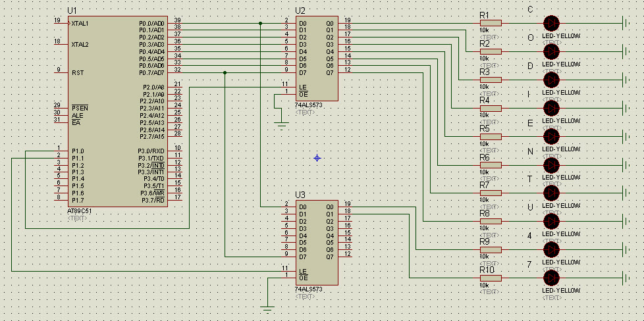Click resistor R4 body
This screenshot has height=321, width=644.
pos(491,108)
